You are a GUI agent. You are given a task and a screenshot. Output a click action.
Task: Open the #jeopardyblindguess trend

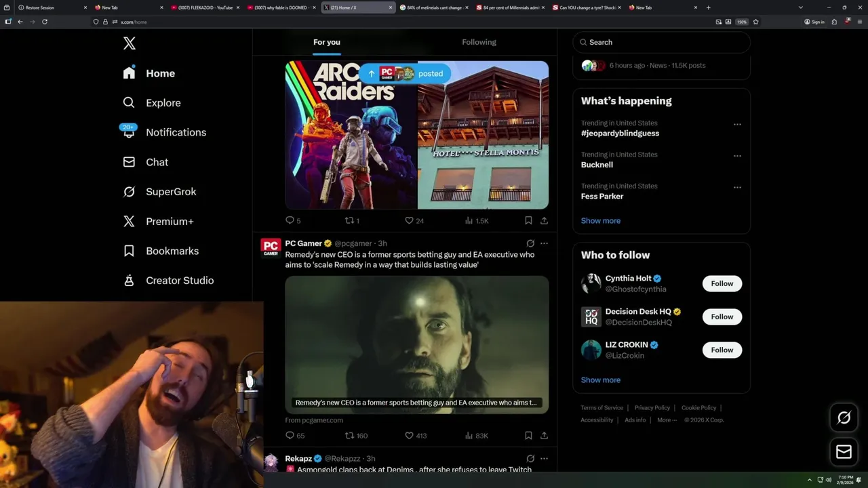pos(620,134)
